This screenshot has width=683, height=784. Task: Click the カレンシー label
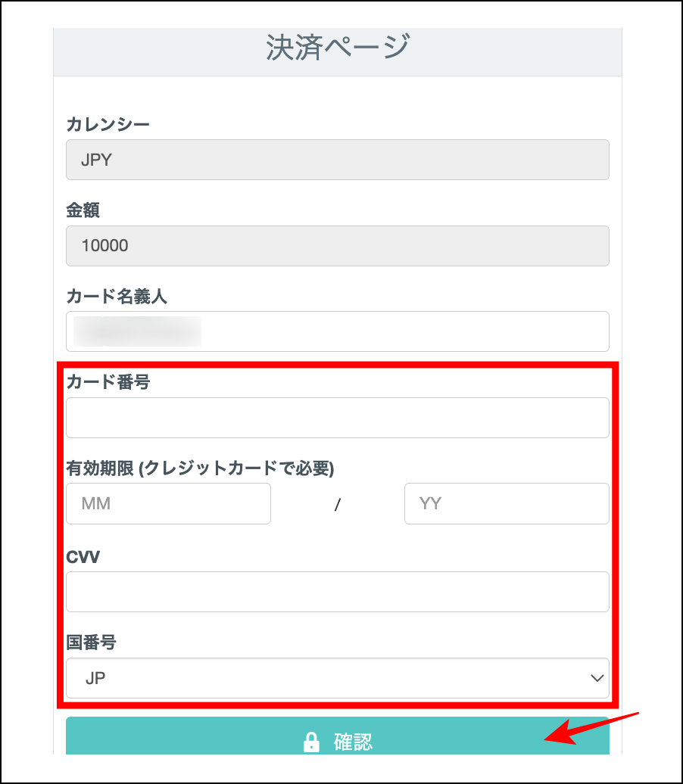108,124
